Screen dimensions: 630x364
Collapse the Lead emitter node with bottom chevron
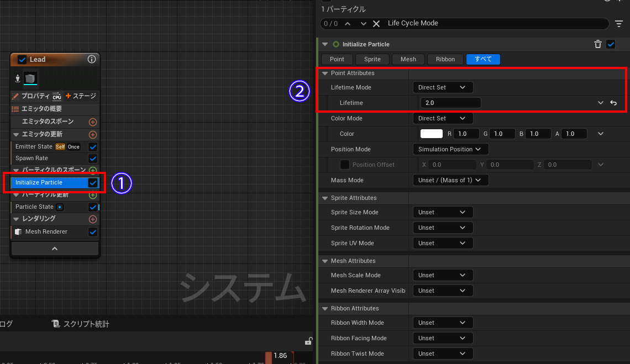55,249
